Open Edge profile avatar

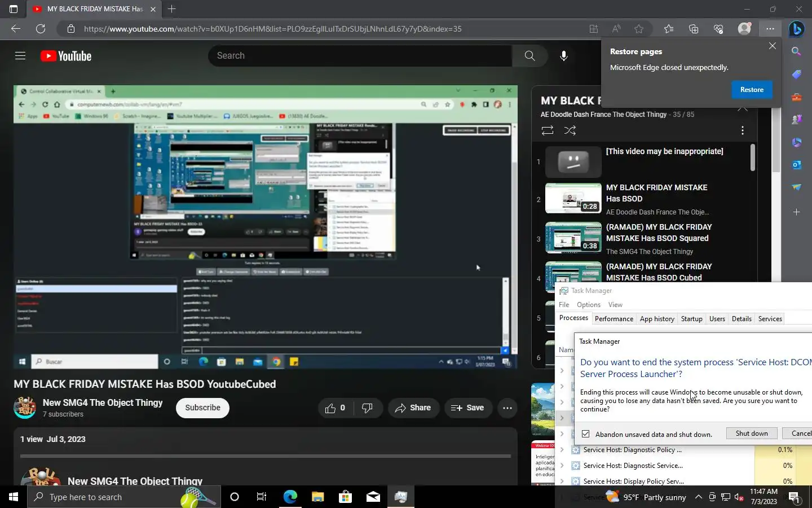click(744, 29)
